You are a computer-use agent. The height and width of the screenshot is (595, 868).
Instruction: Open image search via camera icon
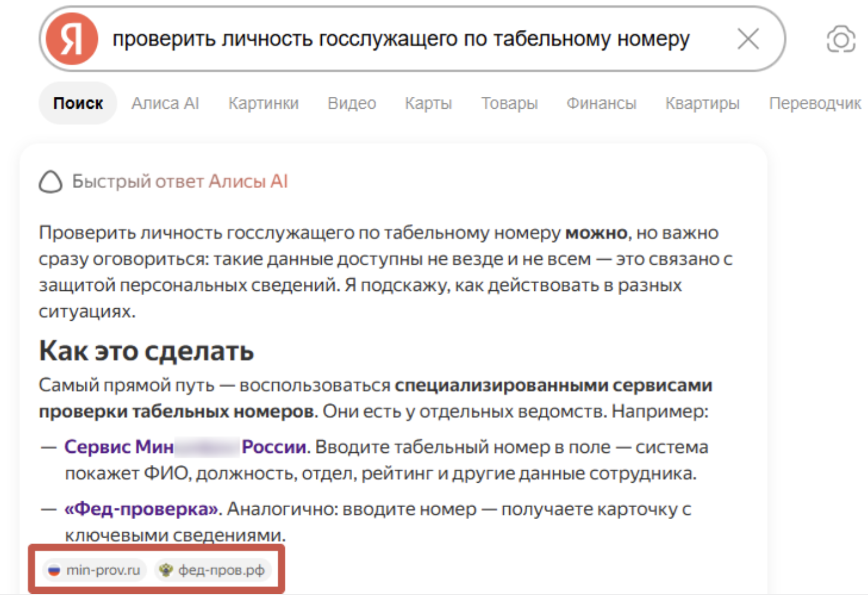point(841,39)
